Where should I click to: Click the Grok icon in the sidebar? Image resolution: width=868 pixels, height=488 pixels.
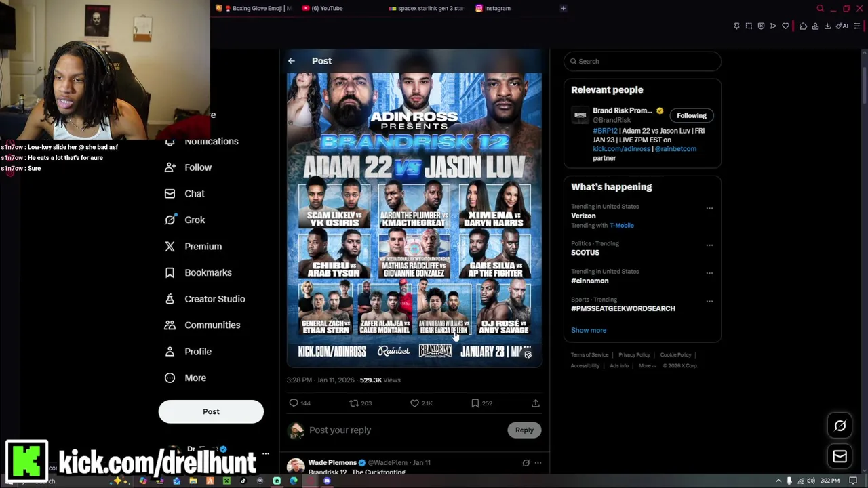(x=170, y=220)
